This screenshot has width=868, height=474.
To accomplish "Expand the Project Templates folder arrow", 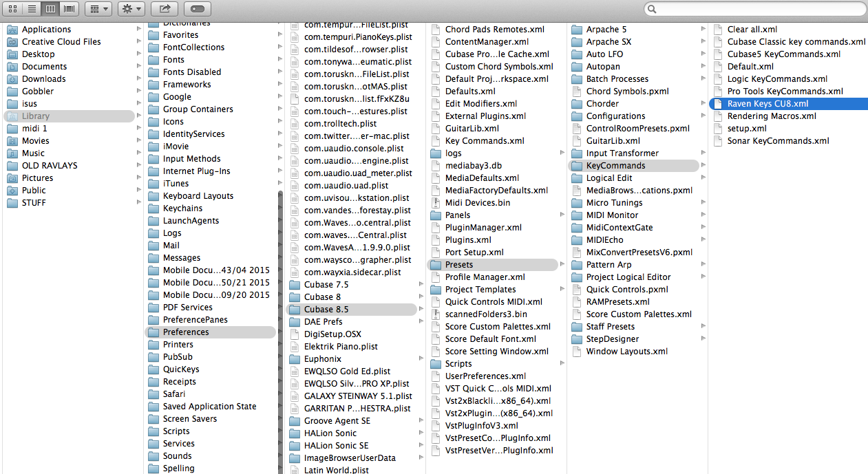I will click(562, 290).
